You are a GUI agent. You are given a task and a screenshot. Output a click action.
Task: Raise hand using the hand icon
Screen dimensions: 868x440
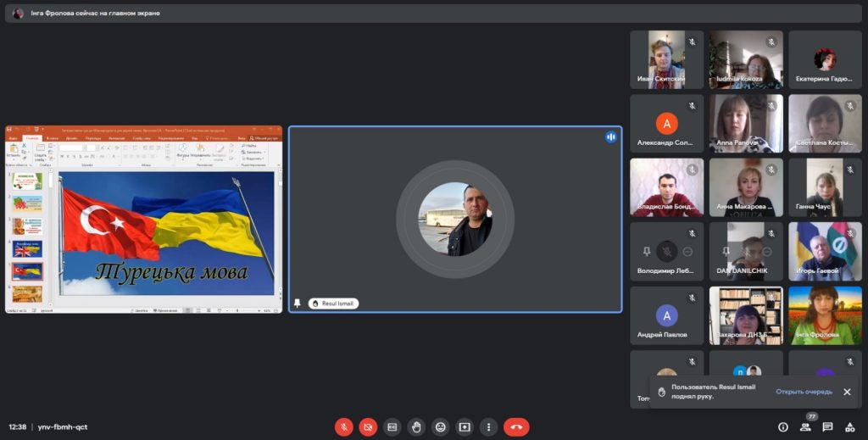click(x=415, y=426)
